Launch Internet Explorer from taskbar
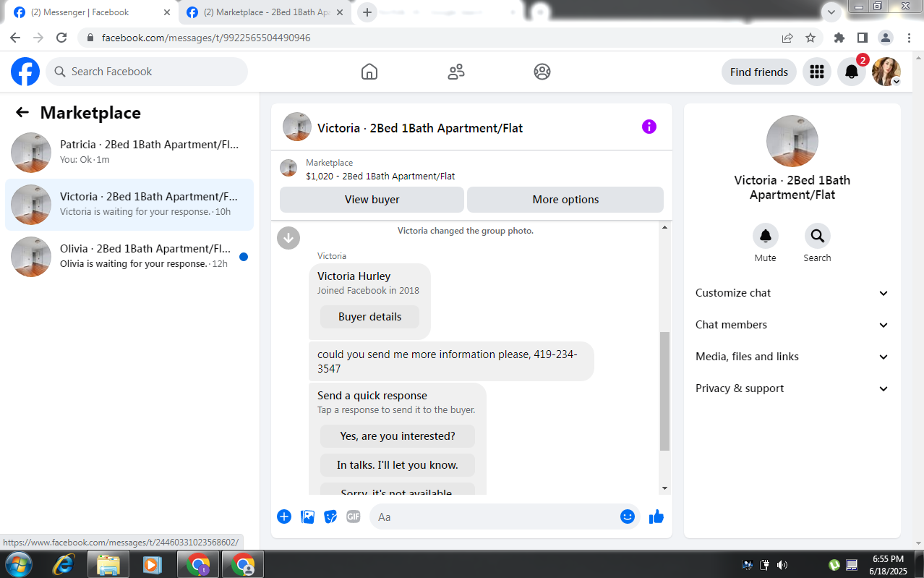Image resolution: width=924 pixels, height=578 pixels. (x=64, y=564)
